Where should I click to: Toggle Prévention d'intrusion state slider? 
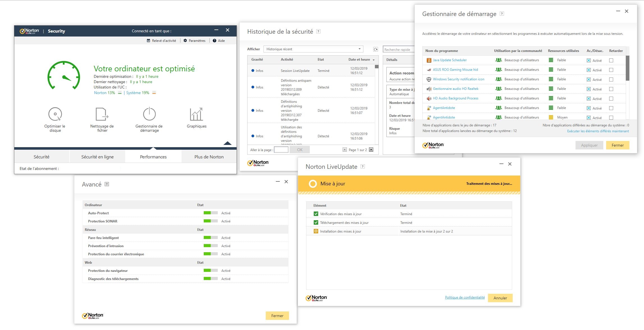click(x=210, y=246)
